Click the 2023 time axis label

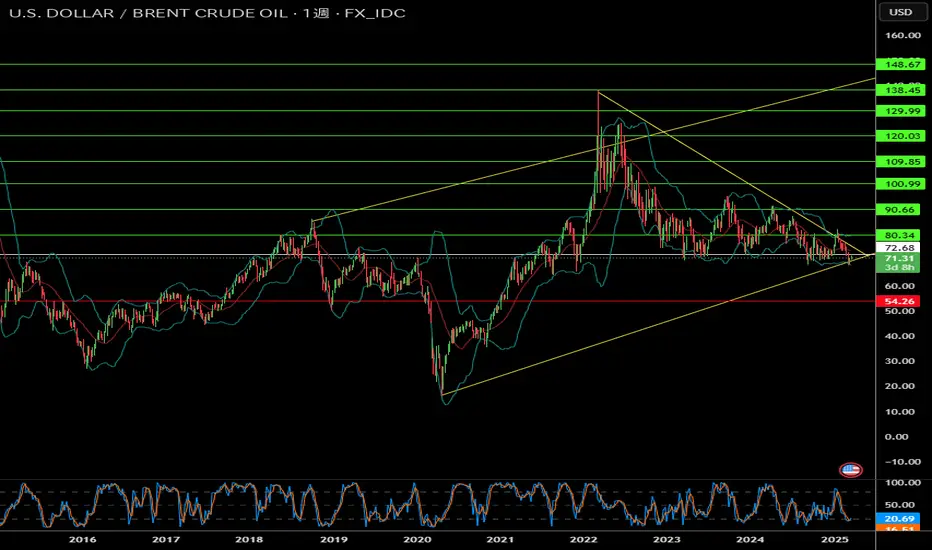pos(666,539)
